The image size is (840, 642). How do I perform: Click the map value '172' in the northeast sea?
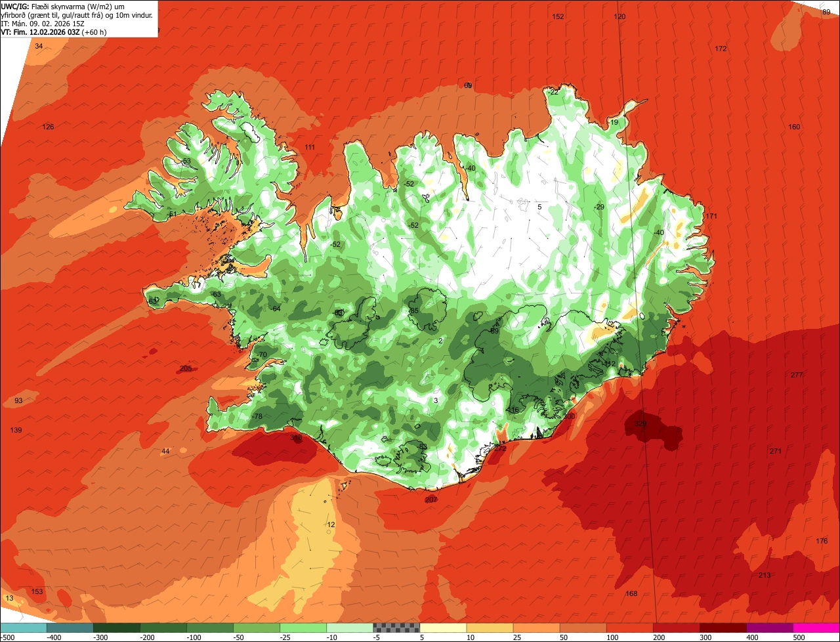click(721, 49)
